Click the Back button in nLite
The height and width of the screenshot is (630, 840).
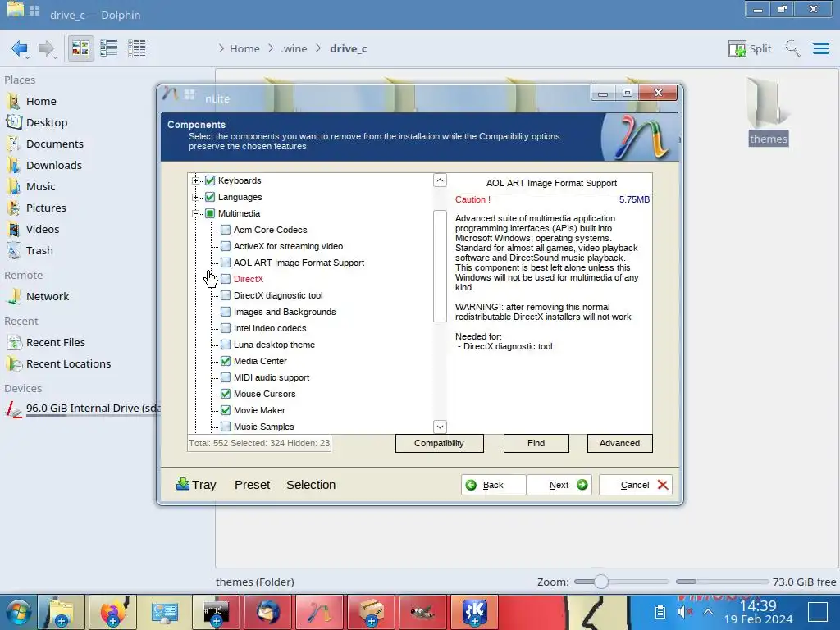pos(493,485)
